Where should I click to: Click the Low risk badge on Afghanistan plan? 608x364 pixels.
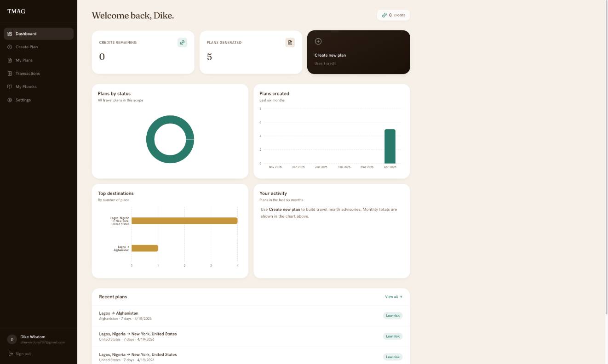point(393,316)
